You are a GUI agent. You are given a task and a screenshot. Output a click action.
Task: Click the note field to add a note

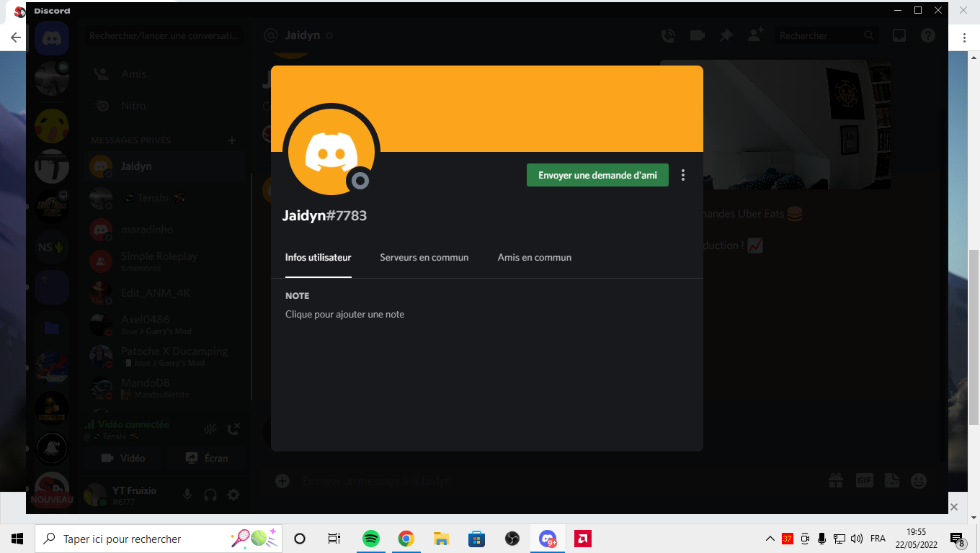tap(344, 314)
